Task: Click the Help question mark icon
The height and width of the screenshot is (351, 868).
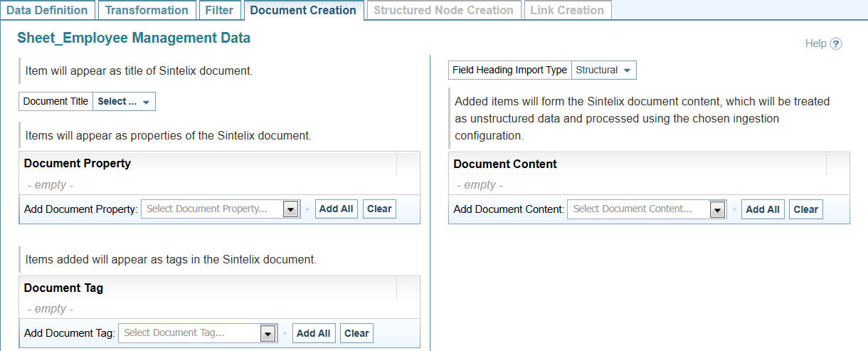Action: click(x=836, y=43)
